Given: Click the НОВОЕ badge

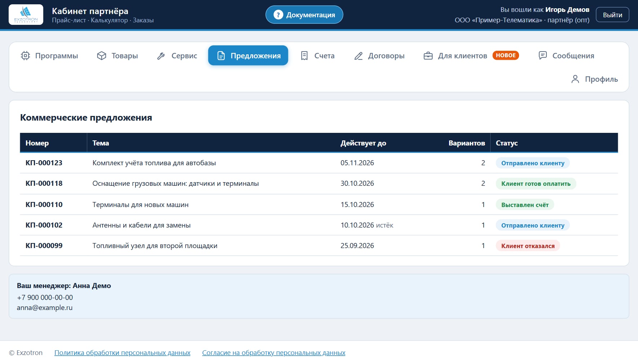Looking at the screenshot, I should tap(506, 55).
